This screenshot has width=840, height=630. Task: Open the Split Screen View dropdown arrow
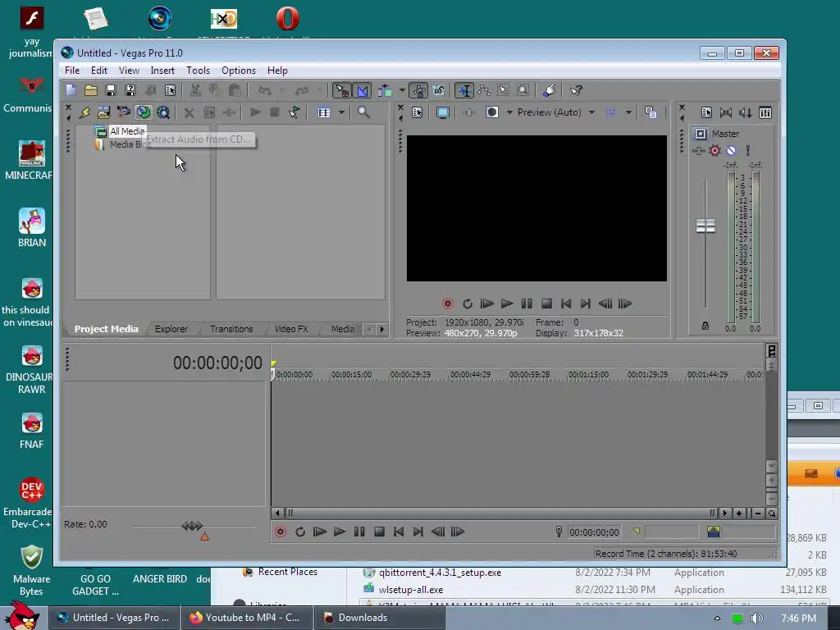[x=509, y=112]
